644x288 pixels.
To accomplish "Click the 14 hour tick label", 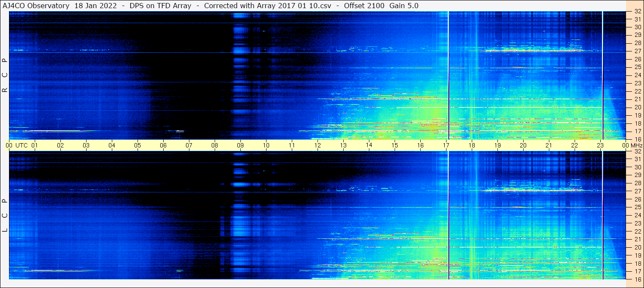I will 369,145.
